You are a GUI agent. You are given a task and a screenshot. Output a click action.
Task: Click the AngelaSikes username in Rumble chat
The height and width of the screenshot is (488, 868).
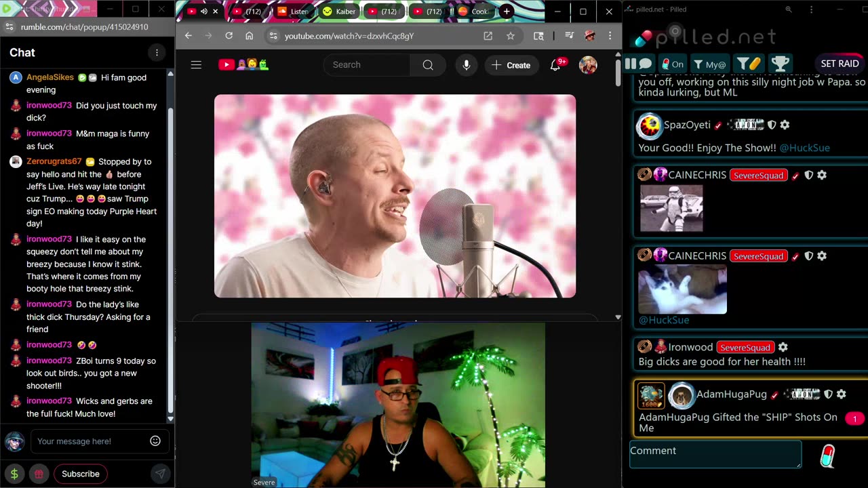(50, 77)
